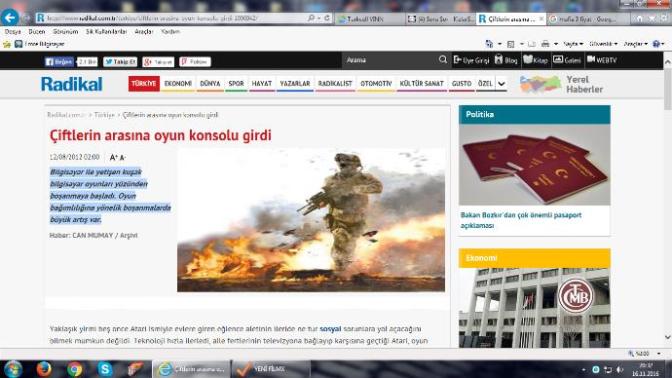
Task: Select YAZARLAR navigation category
Action: coord(295,84)
